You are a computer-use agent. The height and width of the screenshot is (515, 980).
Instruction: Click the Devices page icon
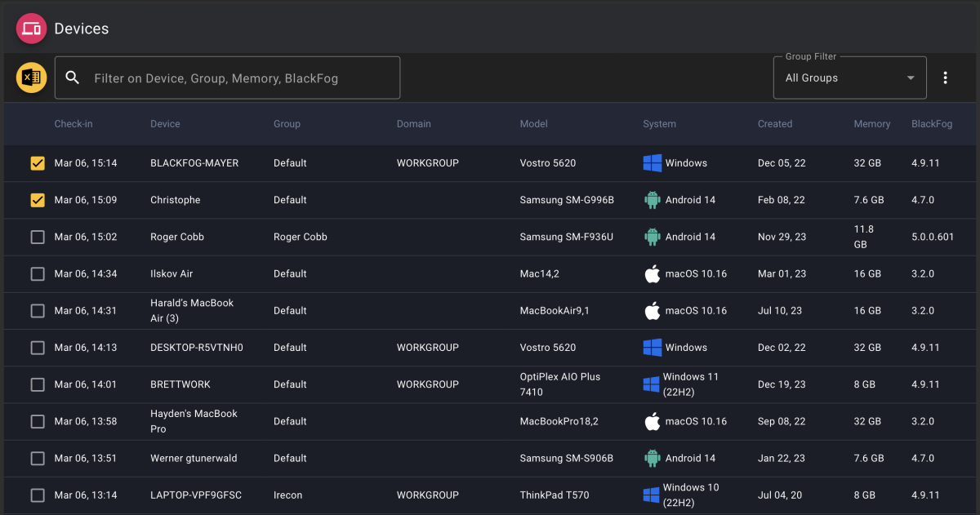[x=32, y=29]
